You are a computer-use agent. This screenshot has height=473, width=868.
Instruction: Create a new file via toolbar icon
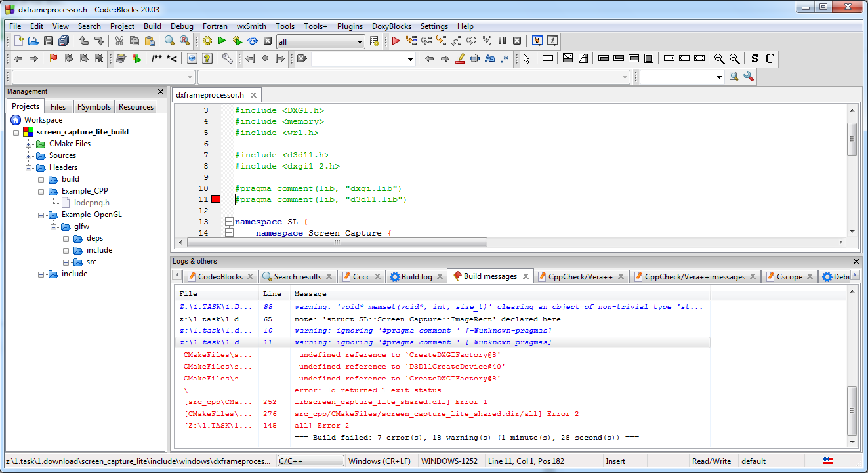(18, 41)
